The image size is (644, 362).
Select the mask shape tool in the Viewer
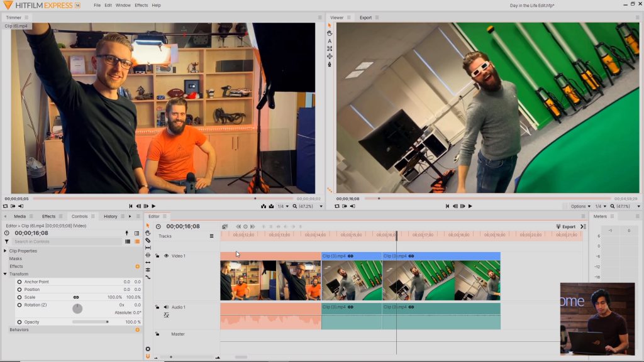[x=330, y=48]
